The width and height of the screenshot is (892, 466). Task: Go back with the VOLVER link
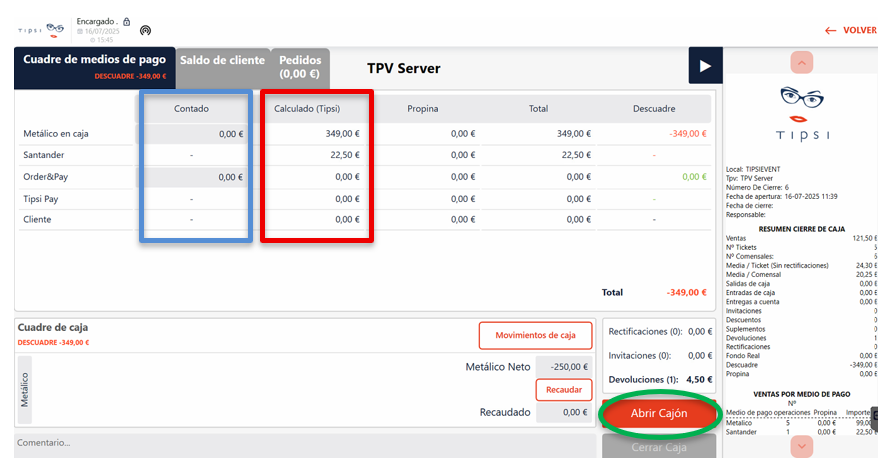click(851, 30)
